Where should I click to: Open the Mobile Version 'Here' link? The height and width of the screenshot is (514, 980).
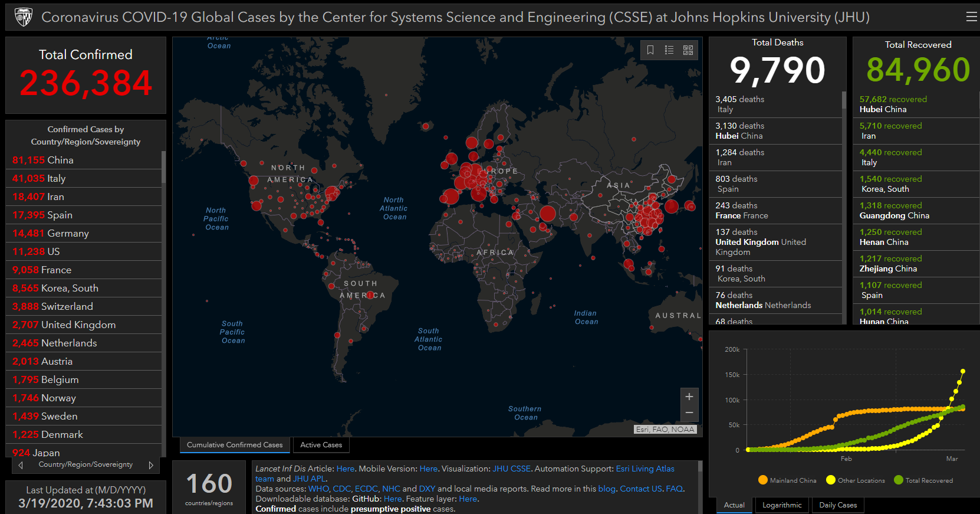click(x=429, y=469)
